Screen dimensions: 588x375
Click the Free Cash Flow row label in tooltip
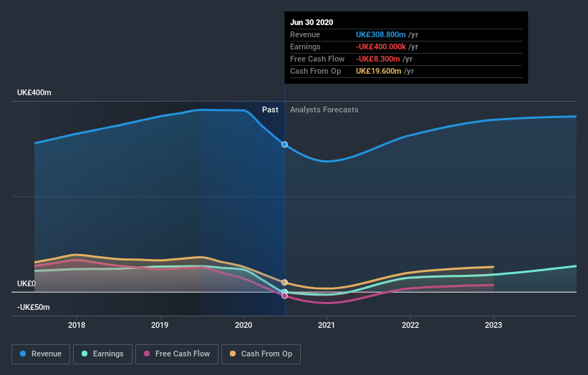(317, 59)
